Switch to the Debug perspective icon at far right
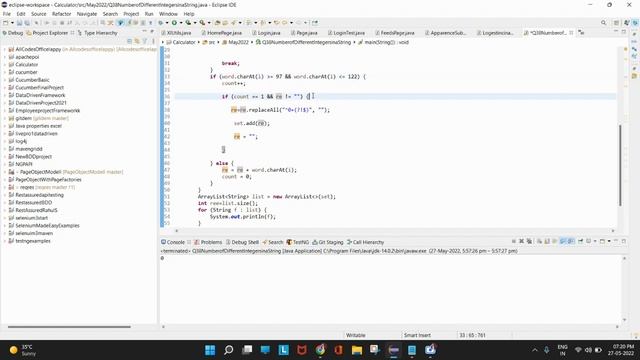This screenshot has width=640, height=360. point(635,23)
